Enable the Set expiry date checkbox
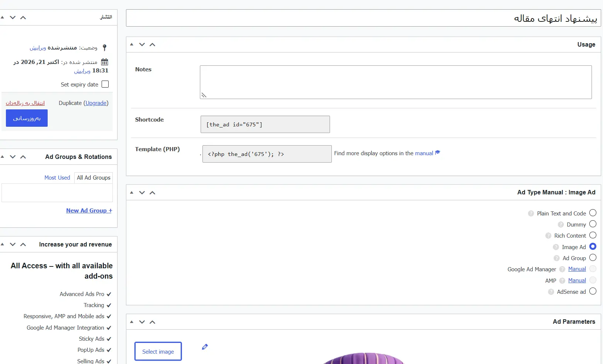Screen dimensions: 603x364 coord(105,84)
